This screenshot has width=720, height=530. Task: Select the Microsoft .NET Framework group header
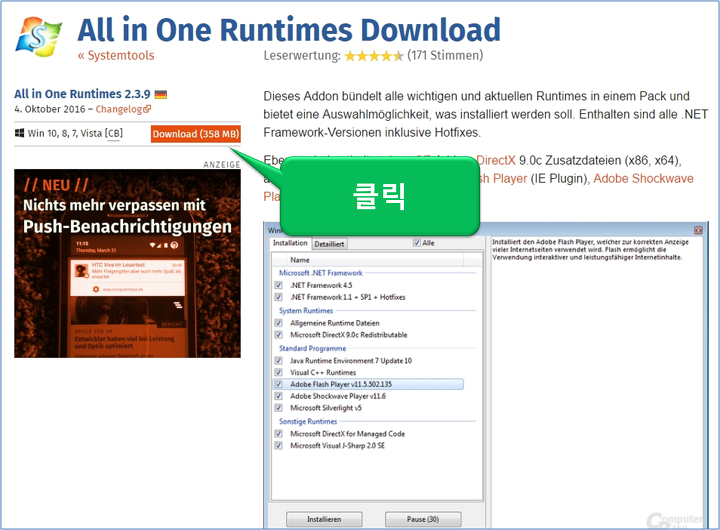point(321,273)
